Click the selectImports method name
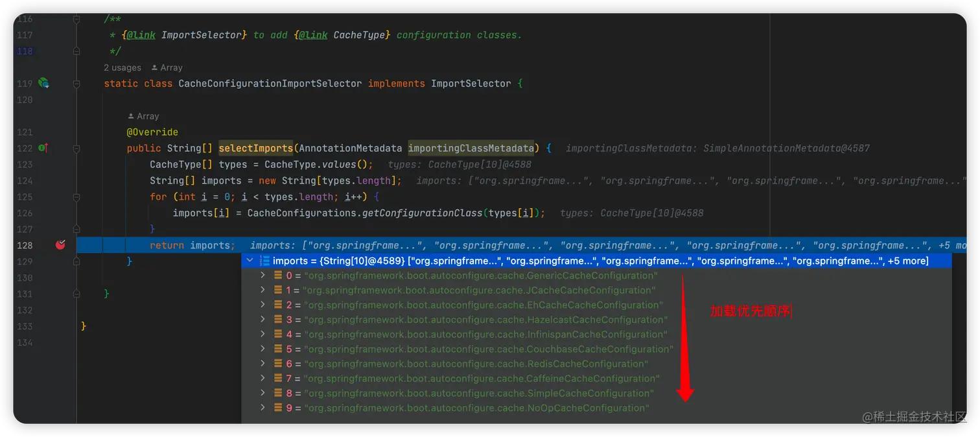Viewport: 980px width, 437px height. pyautogui.click(x=255, y=148)
